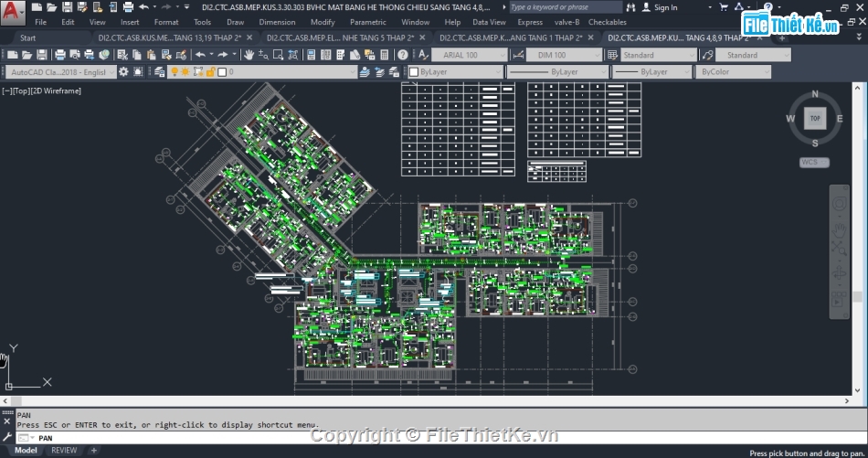
Task: Open the Markup Set Manager icon
Action: click(x=370, y=55)
